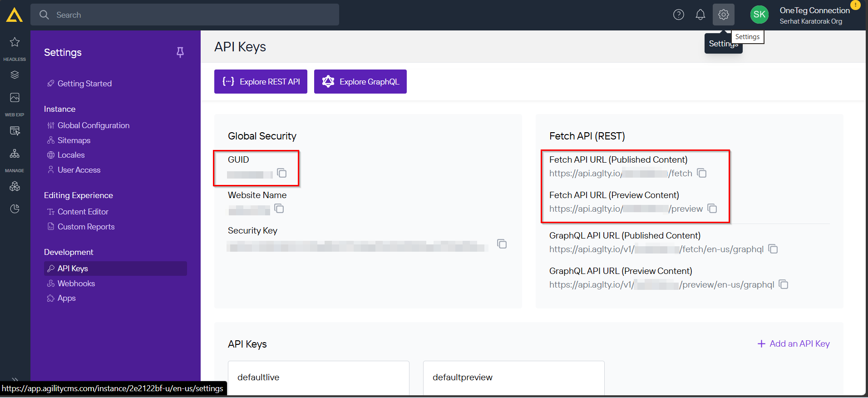Copy the Fetch API Published Content URL
Screen dimensions: 868x398
coord(702,173)
